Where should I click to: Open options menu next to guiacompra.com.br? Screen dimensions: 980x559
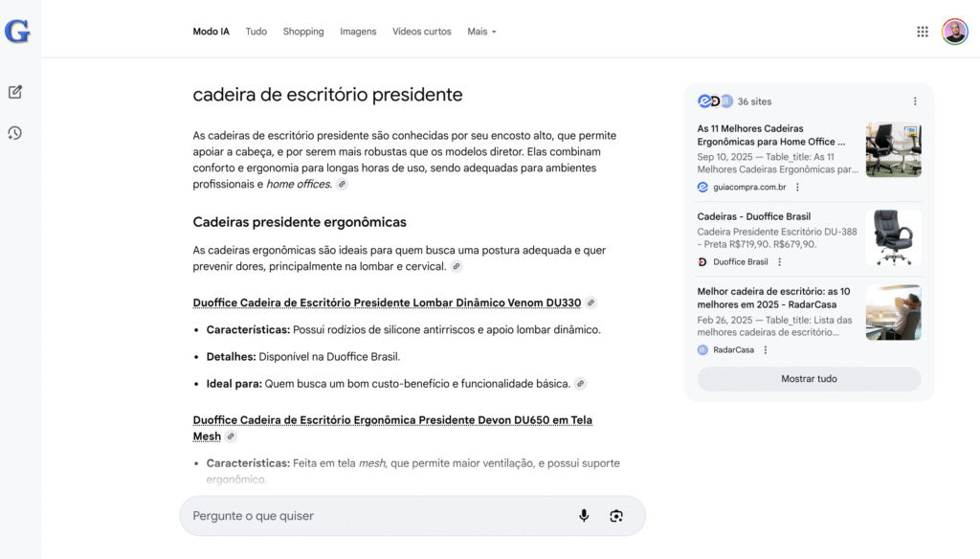(x=798, y=187)
